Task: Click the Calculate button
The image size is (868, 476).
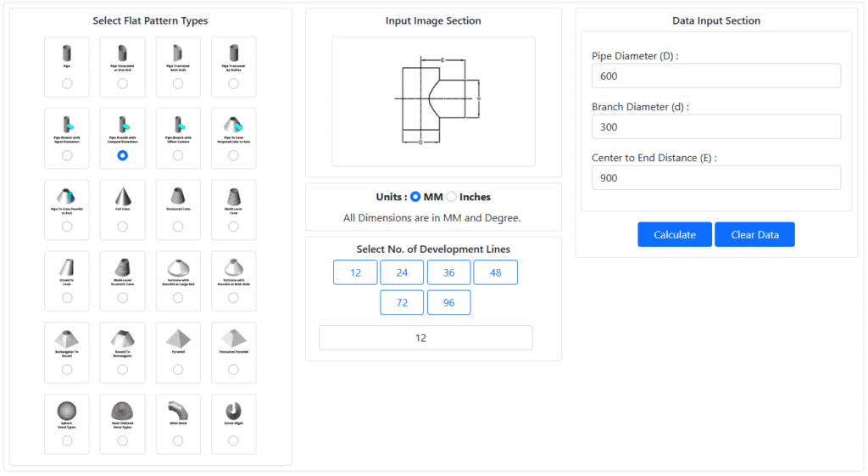Action: [x=674, y=234]
